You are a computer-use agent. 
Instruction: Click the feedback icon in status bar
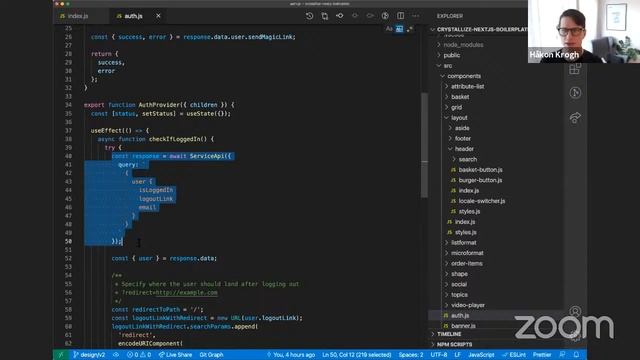[562, 355]
